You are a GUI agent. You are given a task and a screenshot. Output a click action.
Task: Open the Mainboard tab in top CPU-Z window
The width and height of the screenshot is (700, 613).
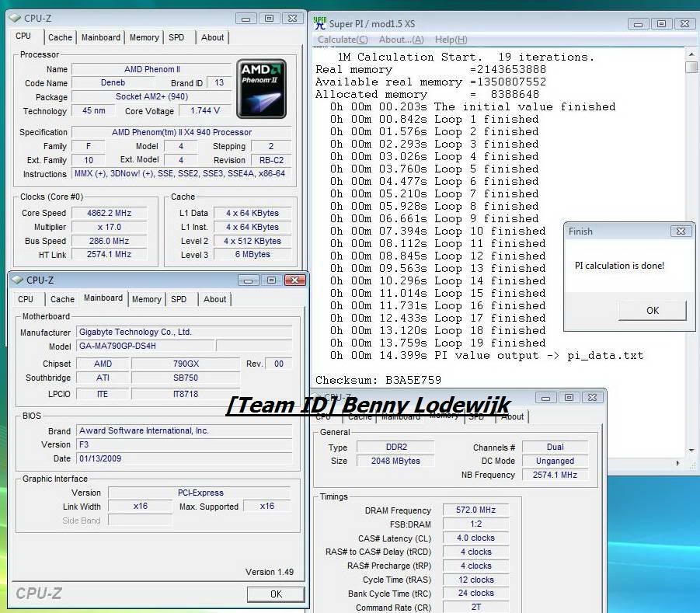[100, 37]
